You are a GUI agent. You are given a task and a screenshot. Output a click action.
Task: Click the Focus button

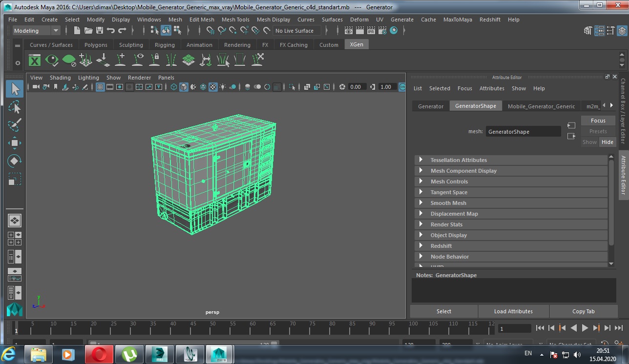[598, 121]
